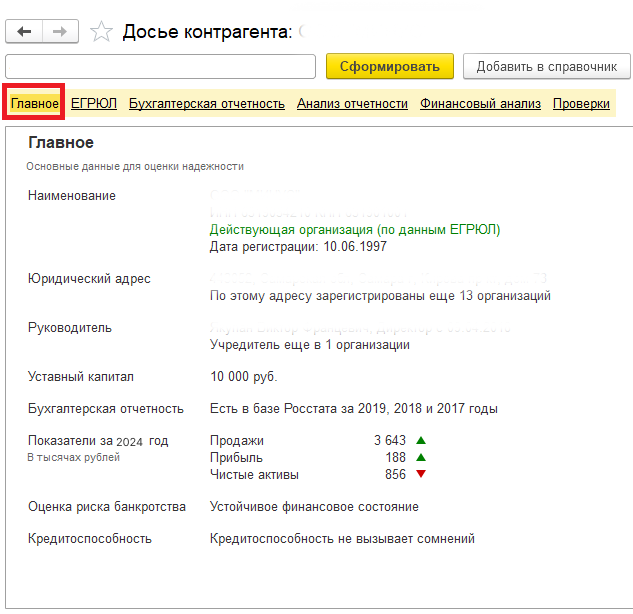Switch to the Проверки tab

click(x=581, y=103)
